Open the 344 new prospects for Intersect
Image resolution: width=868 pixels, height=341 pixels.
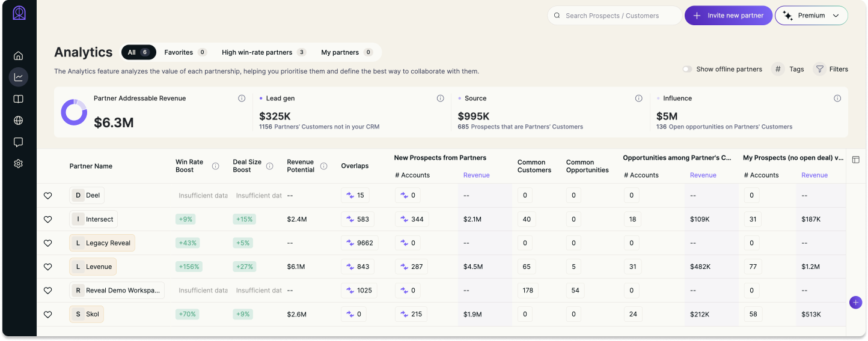(x=412, y=219)
